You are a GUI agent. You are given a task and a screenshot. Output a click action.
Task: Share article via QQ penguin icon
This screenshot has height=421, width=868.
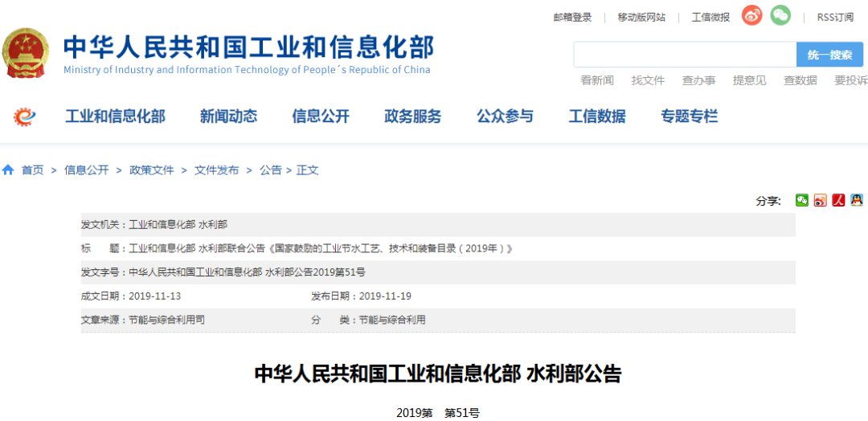coord(857,201)
